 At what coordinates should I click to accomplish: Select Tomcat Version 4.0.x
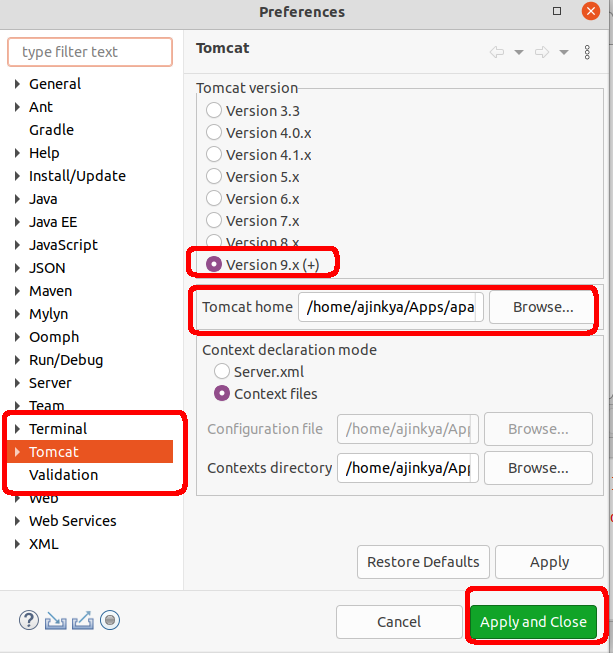(x=214, y=132)
